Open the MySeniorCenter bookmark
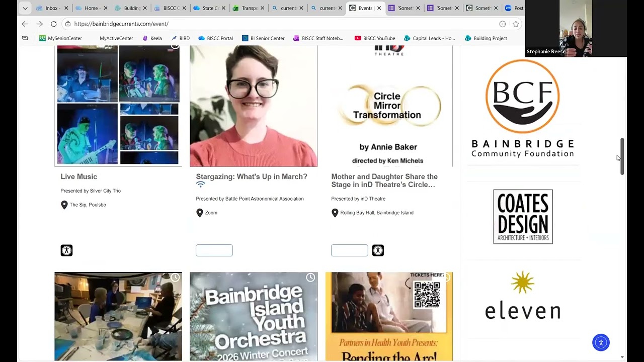The width and height of the screenshot is (644, 362). coord(60,38)
